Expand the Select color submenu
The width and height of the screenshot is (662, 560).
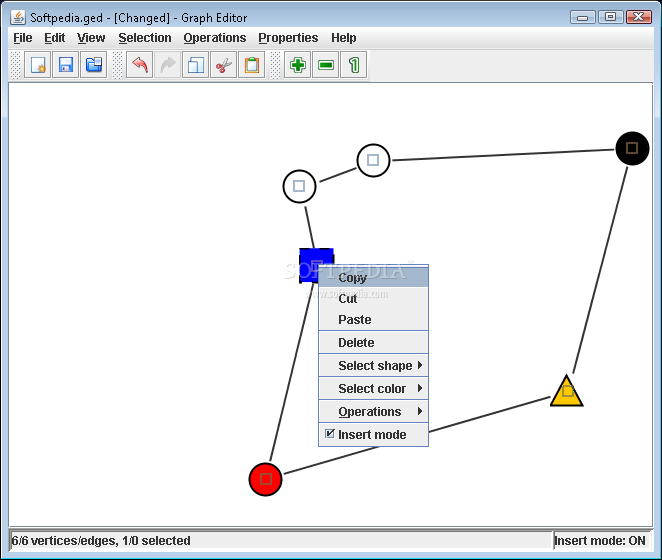tap(374, 389)
